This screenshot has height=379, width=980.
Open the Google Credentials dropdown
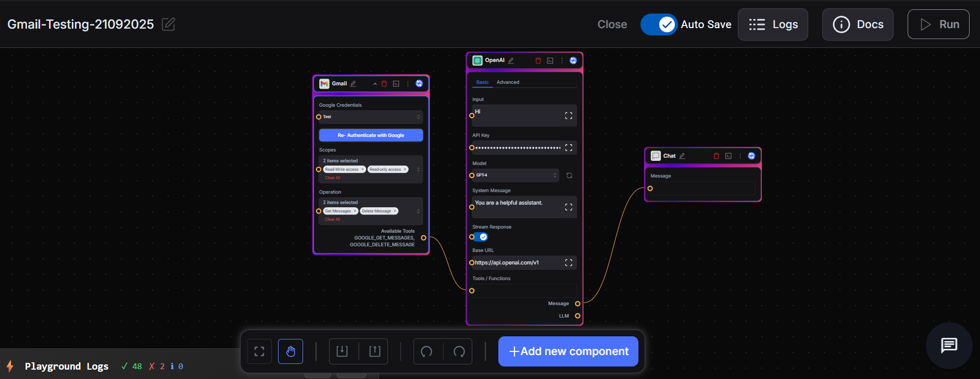370,117
